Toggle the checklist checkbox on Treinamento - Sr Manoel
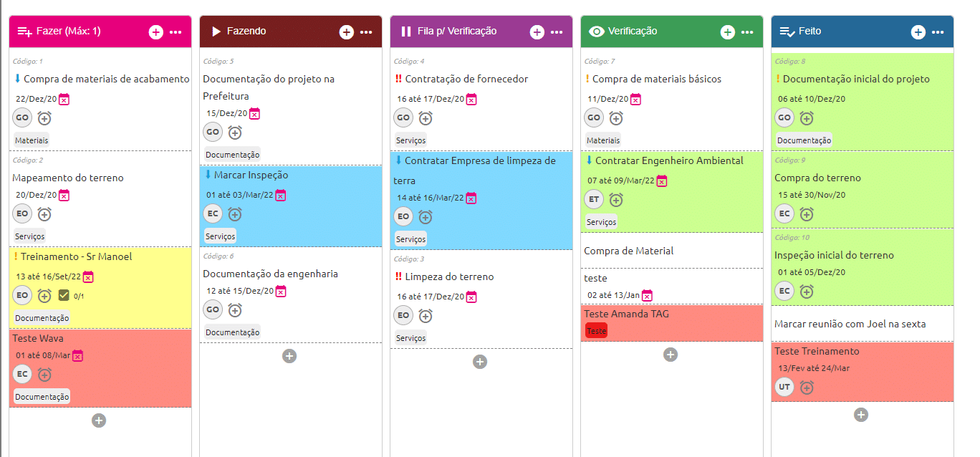This screenshot has height=457, width=980. (x=63, y=295)
